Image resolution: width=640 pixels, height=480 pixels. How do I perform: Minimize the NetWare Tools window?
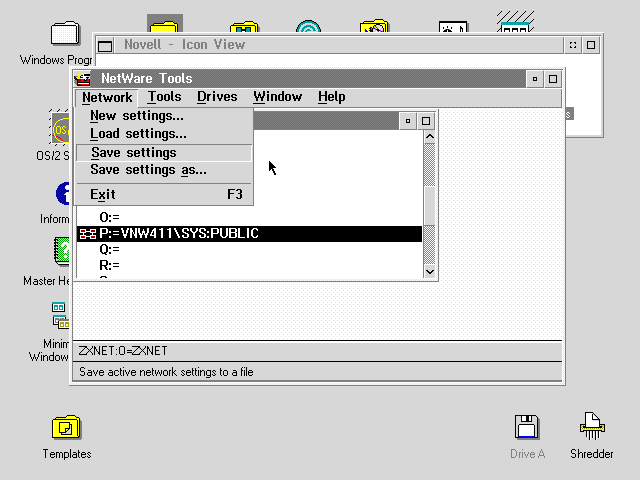pyautogui.click(x=535, y=79)
